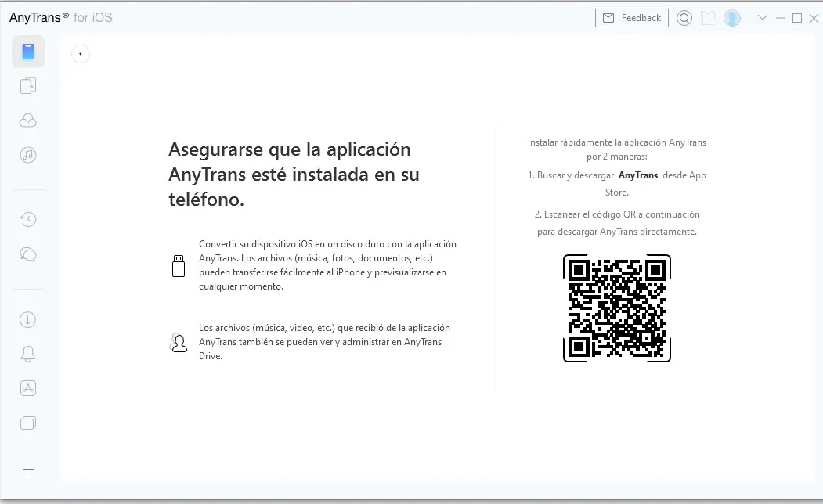This screenshot has height=504, width=823.
Task: Open the Media Downloader arrow icon
Action: pyautogui.click(x=28, y=320)
